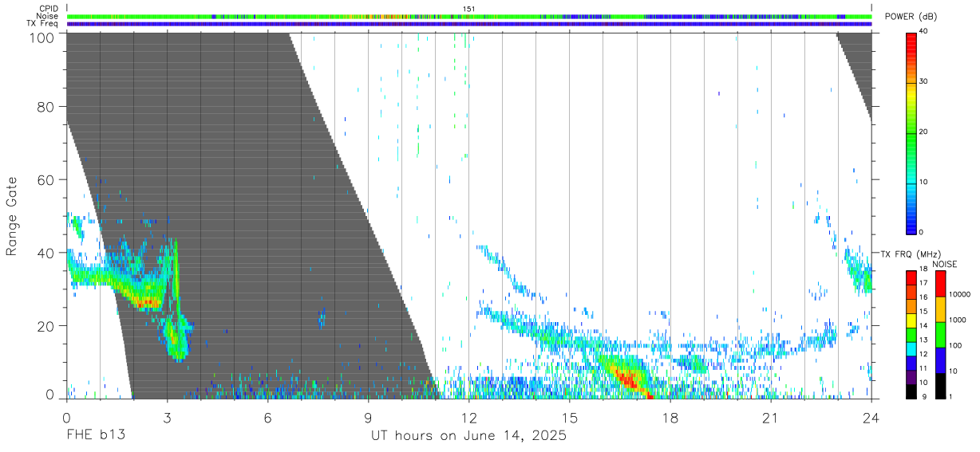Image resolution: width=980 pixels, height=452 pixels.
Task: Click the 9 MHz frequency label
Action: [x=924, y=396]
